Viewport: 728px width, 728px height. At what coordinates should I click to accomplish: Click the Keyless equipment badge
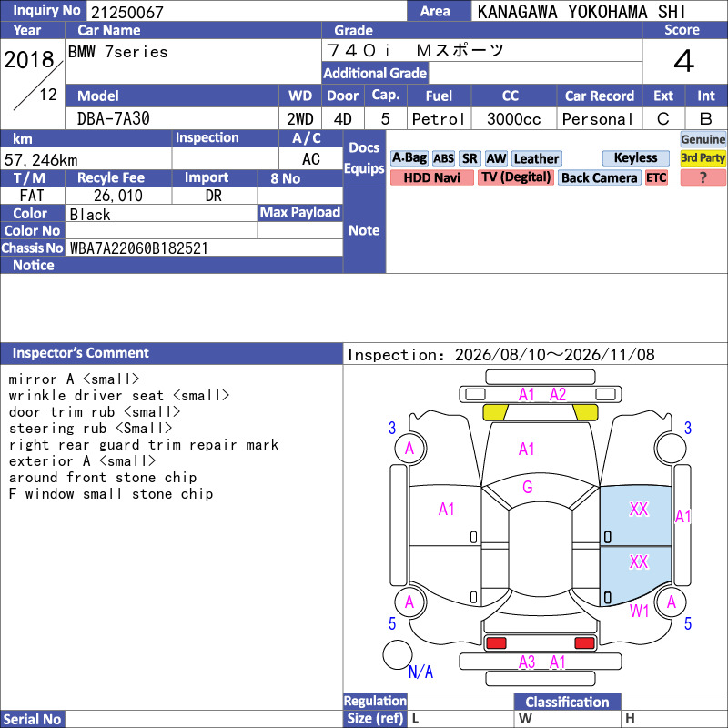pos(635,157)
